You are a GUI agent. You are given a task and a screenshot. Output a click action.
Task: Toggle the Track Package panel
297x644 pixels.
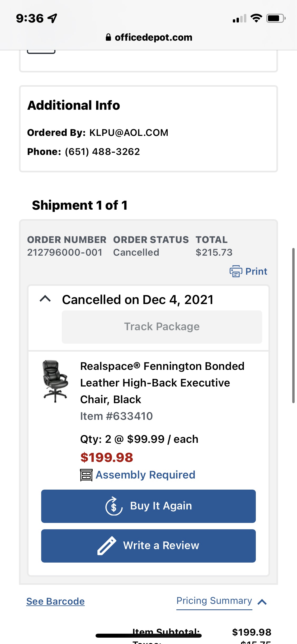point(162,326)
